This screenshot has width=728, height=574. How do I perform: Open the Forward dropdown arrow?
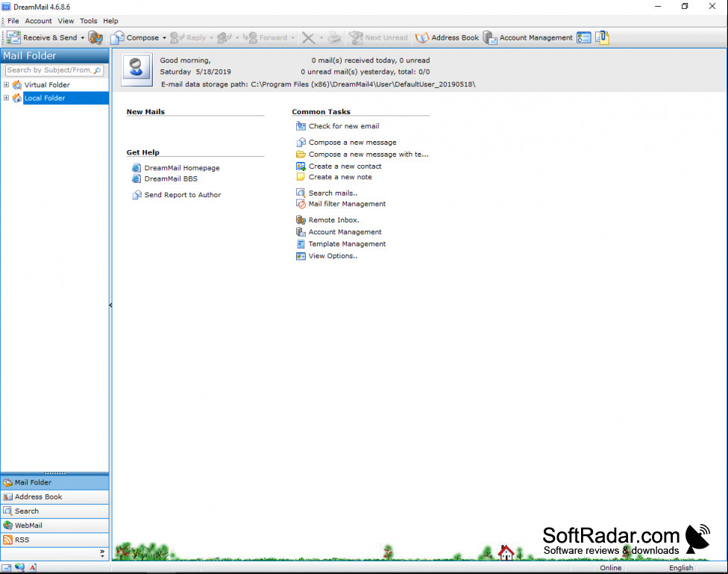click(293, 38)
